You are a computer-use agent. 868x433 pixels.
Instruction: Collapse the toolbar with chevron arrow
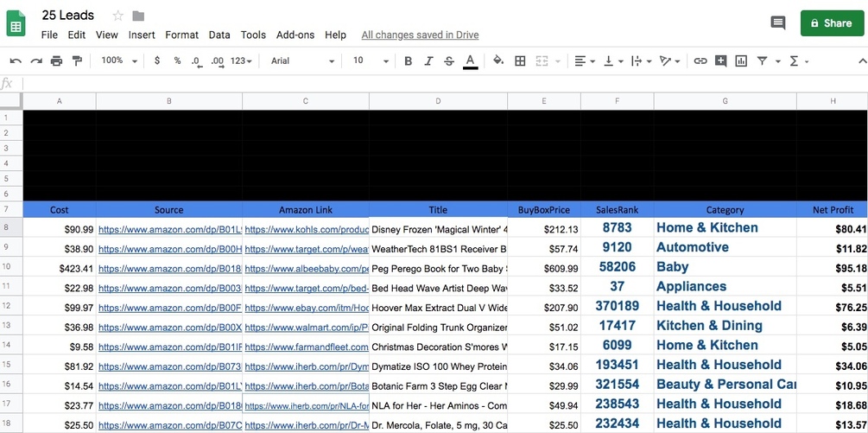pos(862,60)
